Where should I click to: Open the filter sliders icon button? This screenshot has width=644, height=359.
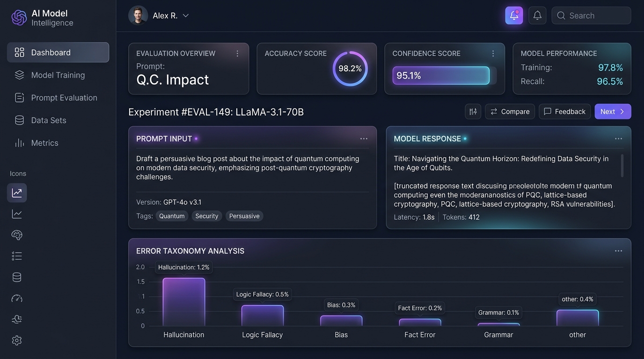coord(473,111)
